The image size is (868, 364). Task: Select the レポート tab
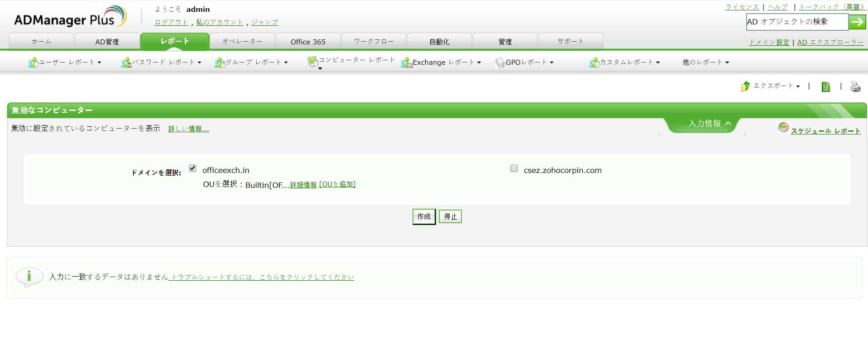pyautogui.click(x=175, y=41)
